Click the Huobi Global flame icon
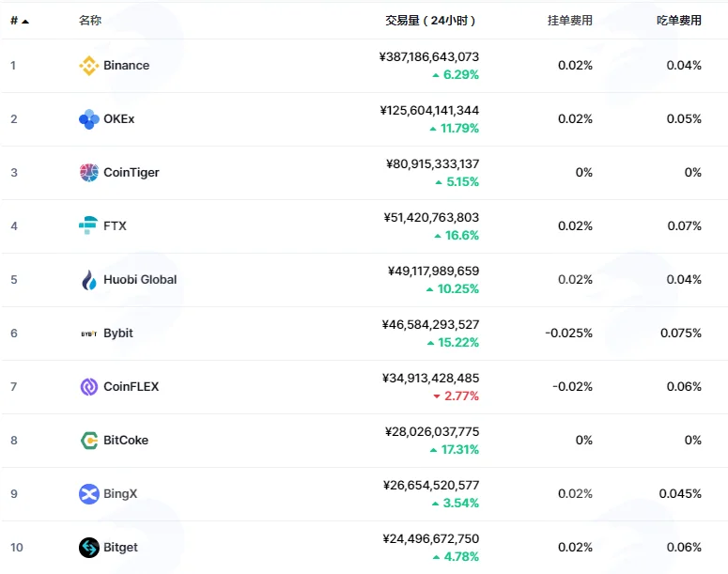Image resolution: width=728 pixels, height=574 pixels. click(x=88, y=280)
